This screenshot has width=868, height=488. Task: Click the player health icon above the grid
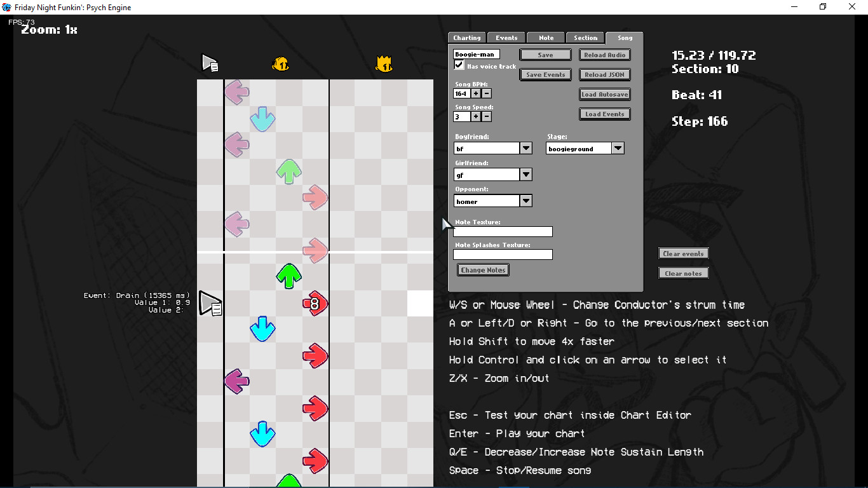coord(384,64)
